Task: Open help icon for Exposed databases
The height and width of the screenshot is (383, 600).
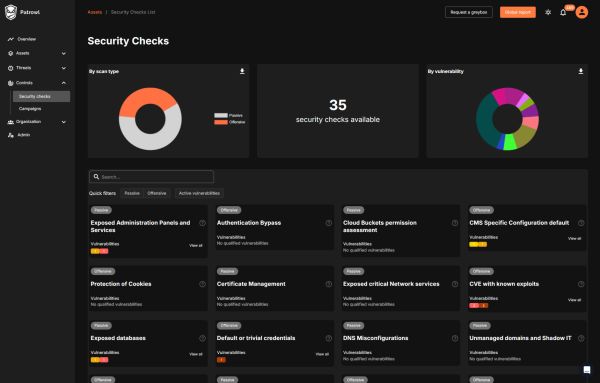Action: [x=202, y=338]
